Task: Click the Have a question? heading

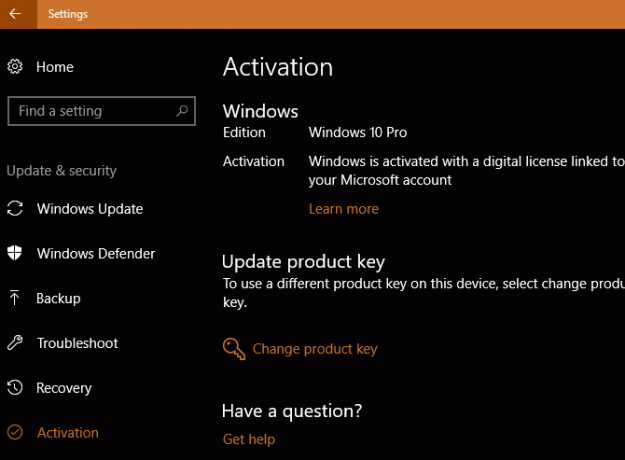Action: [292, 411]
